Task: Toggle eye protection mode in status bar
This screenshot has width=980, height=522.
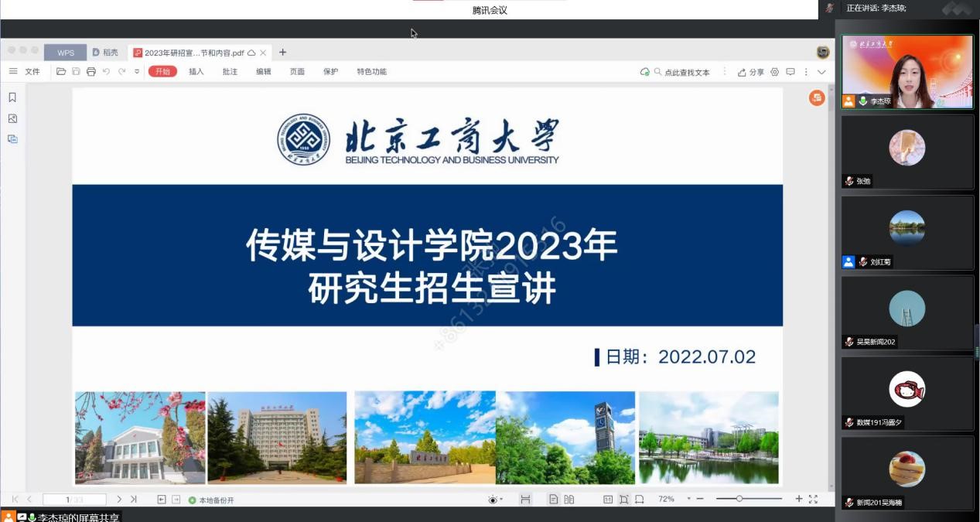Action: point(493,500)
